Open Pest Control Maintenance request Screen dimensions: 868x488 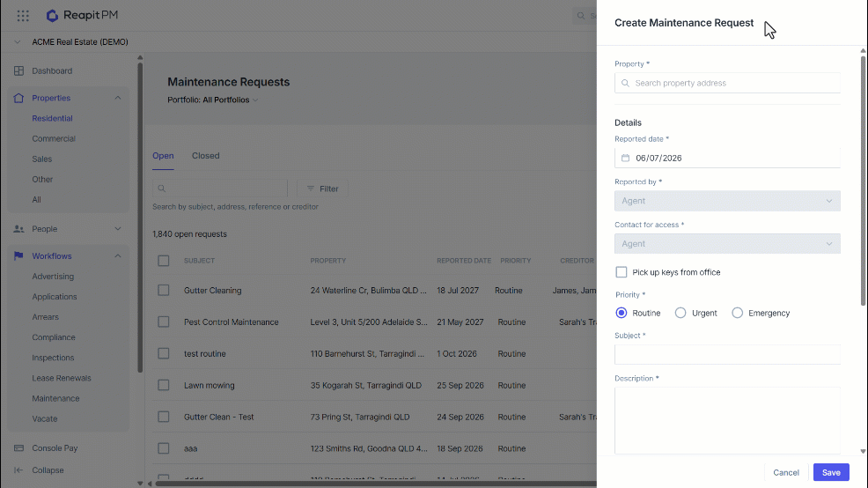pyautogui.click(x=232, y=322)
